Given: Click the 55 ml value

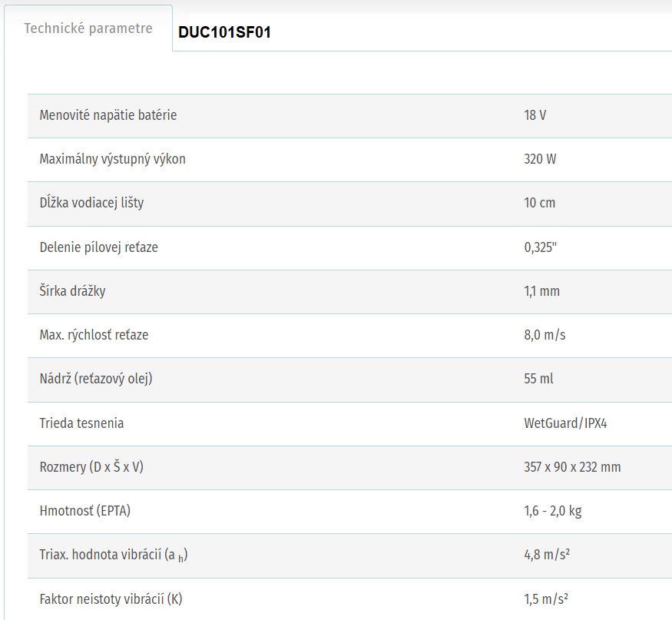Looking at the screenshot, I should (538, 379).
